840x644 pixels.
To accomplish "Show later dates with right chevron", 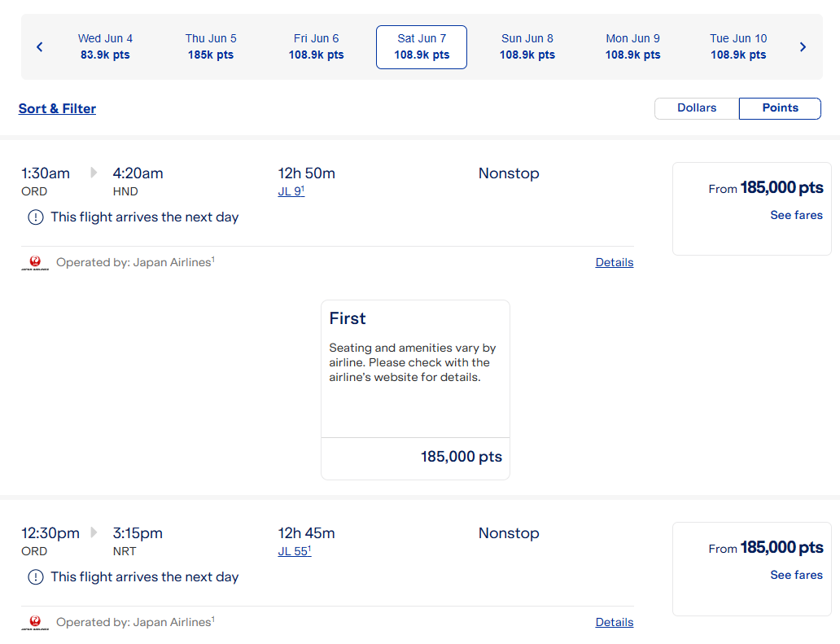I will [803, 47].
